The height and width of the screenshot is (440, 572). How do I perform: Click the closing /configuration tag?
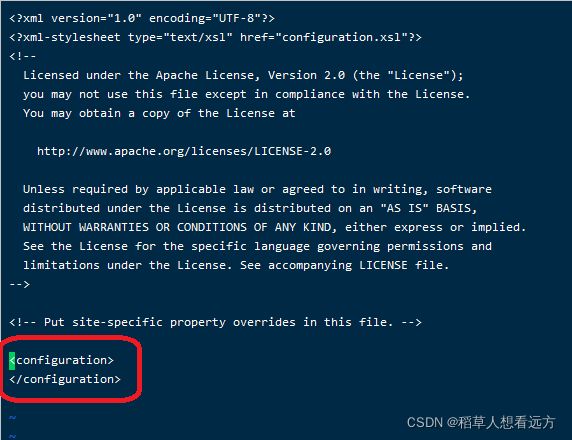(65, 379)
